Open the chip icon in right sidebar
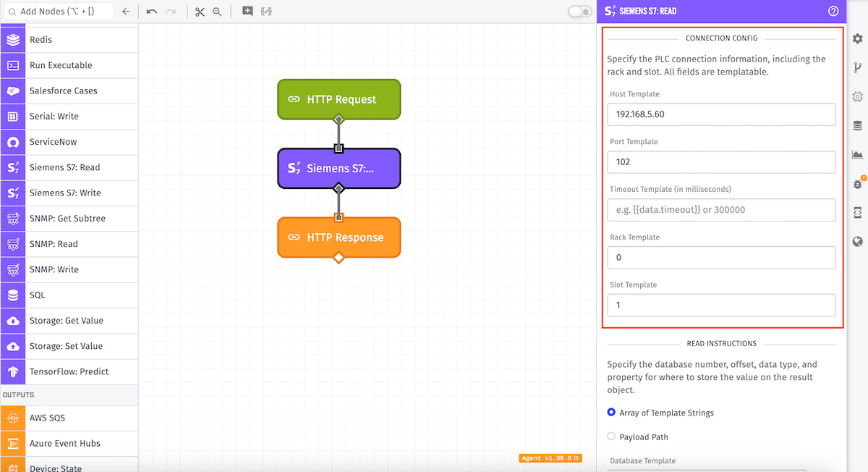The width and height of the screenshot is (868, 472). (857, 96)
